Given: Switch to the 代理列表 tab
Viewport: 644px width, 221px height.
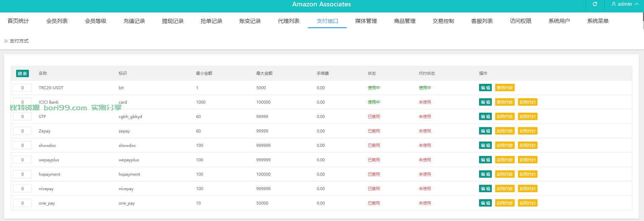Looking at the screenshot, I should pos(289,21).
